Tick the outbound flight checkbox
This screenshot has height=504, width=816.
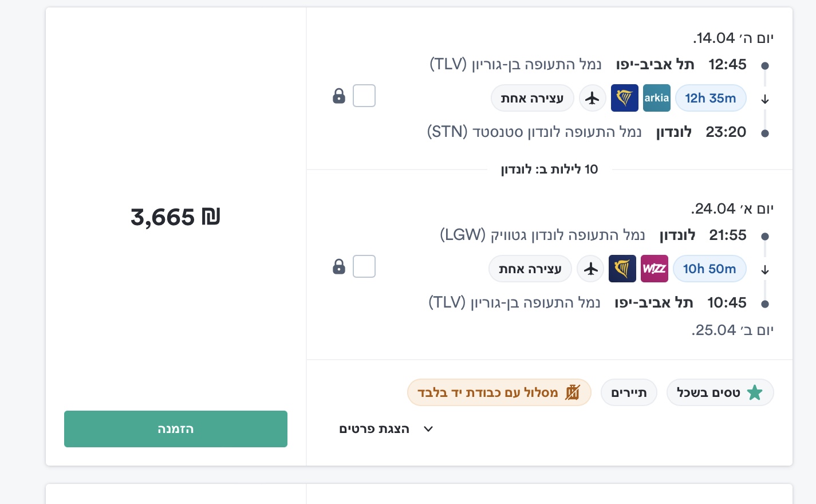(x=364, y=96)
